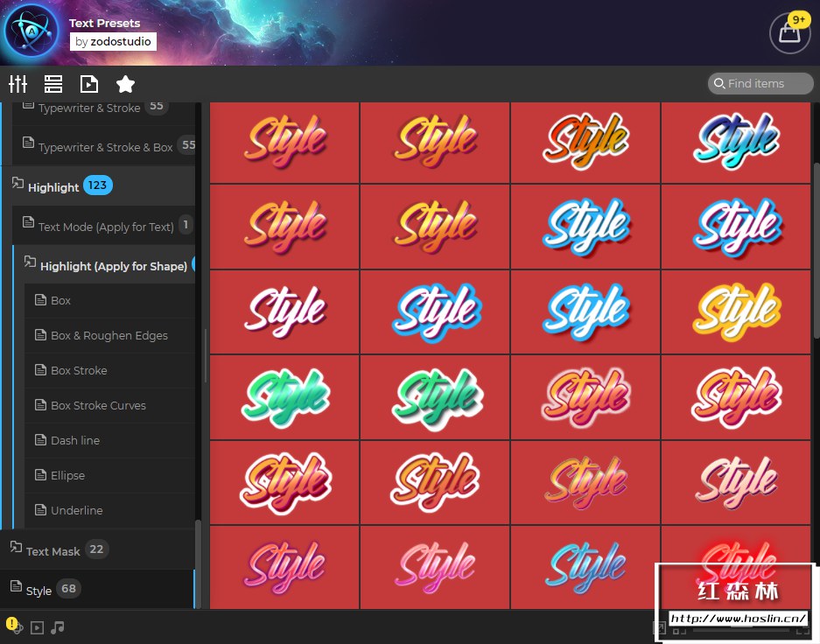The image size is (820, 644).
Task: Click the magnifier icon in search box
Action: [x=719, y=83]
